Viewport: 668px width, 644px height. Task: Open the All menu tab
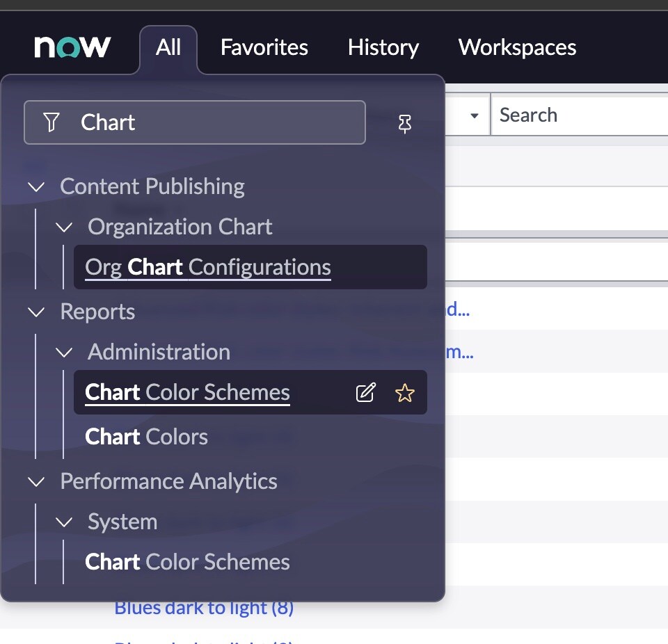tap(168, 47)
